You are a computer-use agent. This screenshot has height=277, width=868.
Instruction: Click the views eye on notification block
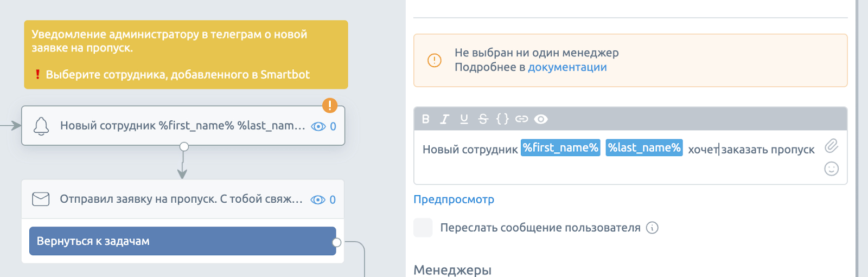coord(318,126)
